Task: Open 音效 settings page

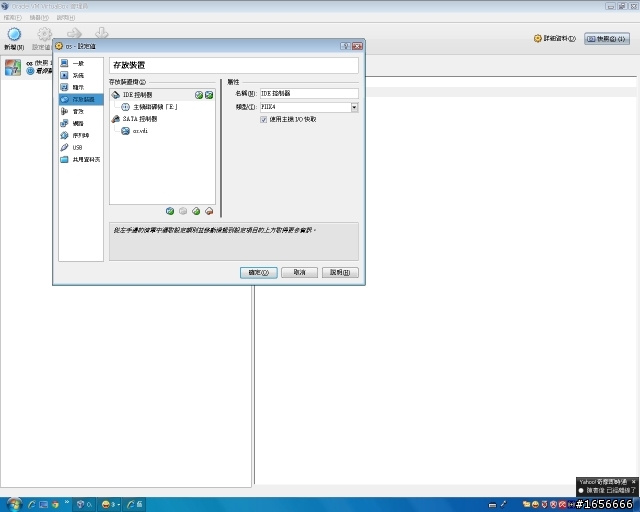Action: coord(81,111)
